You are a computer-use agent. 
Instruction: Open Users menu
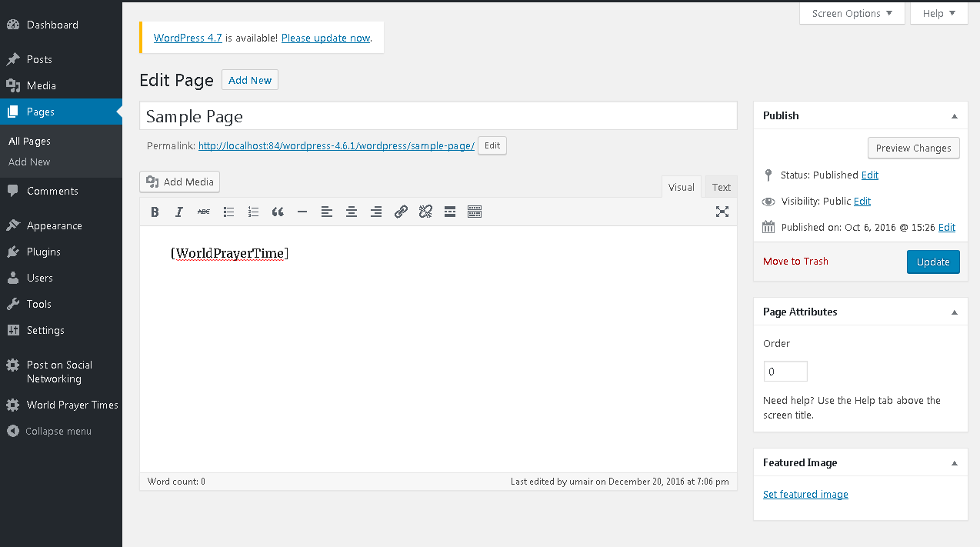click(x=61, y=278)
